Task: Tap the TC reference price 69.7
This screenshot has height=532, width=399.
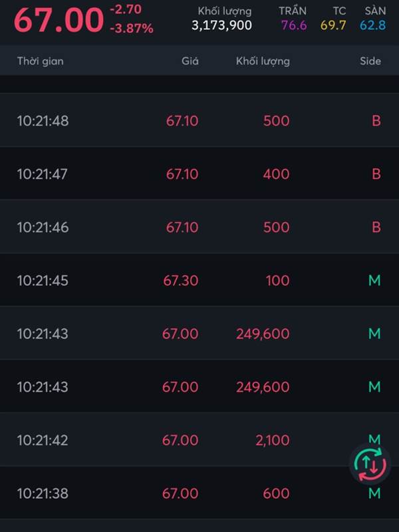Action: point(333,26)
